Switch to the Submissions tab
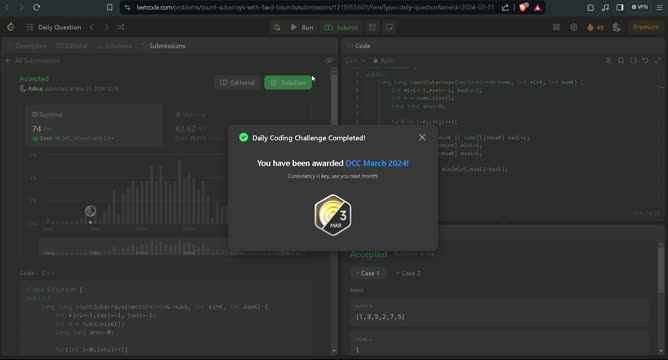Image resolution: width=668 pixels, height=360 pixels. tap(163, 46)
